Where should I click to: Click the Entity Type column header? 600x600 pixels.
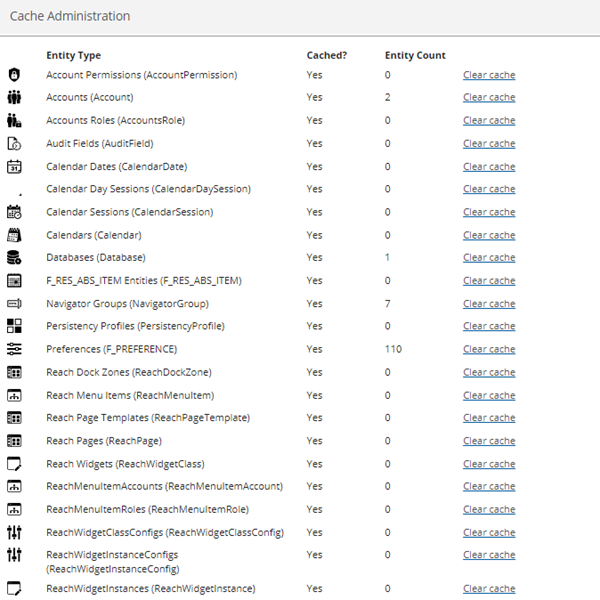click(73, 55)
